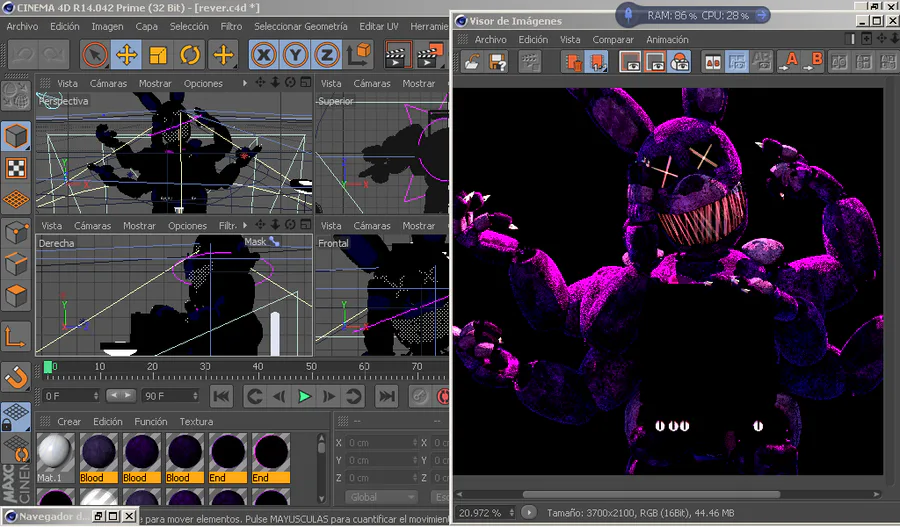Toggle Y axis lock
The width and height of the screenshot is (900, 527).
pos(295,55)
